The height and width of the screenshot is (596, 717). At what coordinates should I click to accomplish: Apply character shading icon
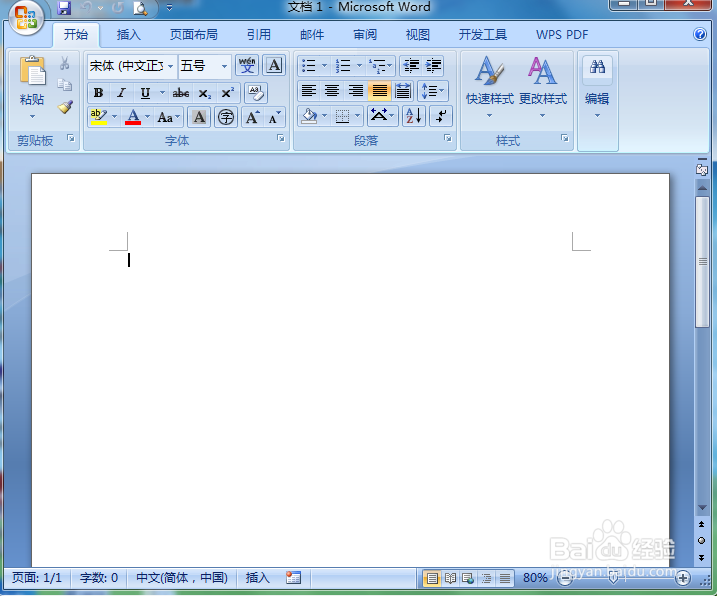[x=199, y=118]
